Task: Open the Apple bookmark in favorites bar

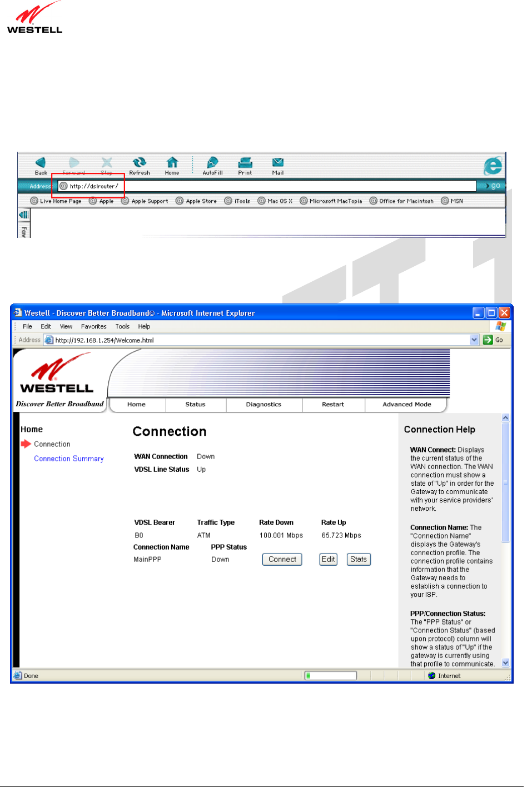Action: [x=101, y=201]
